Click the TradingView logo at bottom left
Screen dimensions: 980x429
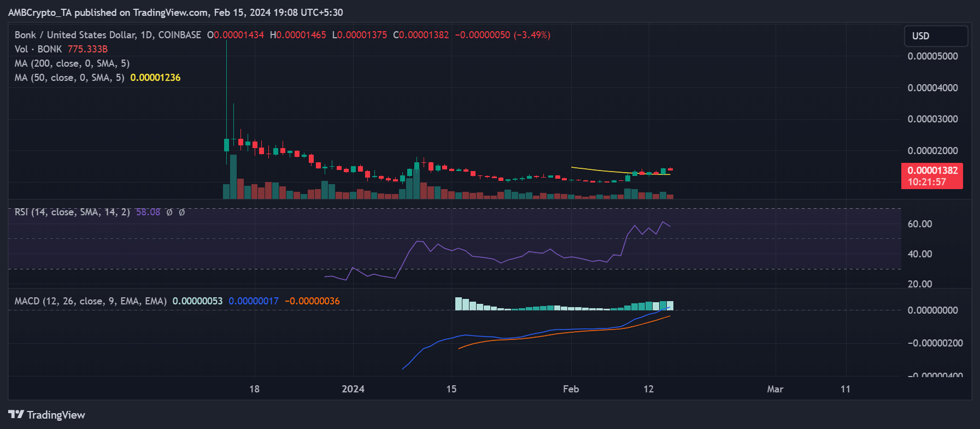46,415
